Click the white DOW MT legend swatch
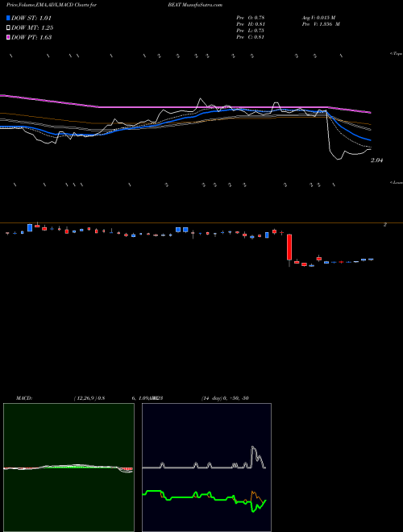 coord(8,28)
